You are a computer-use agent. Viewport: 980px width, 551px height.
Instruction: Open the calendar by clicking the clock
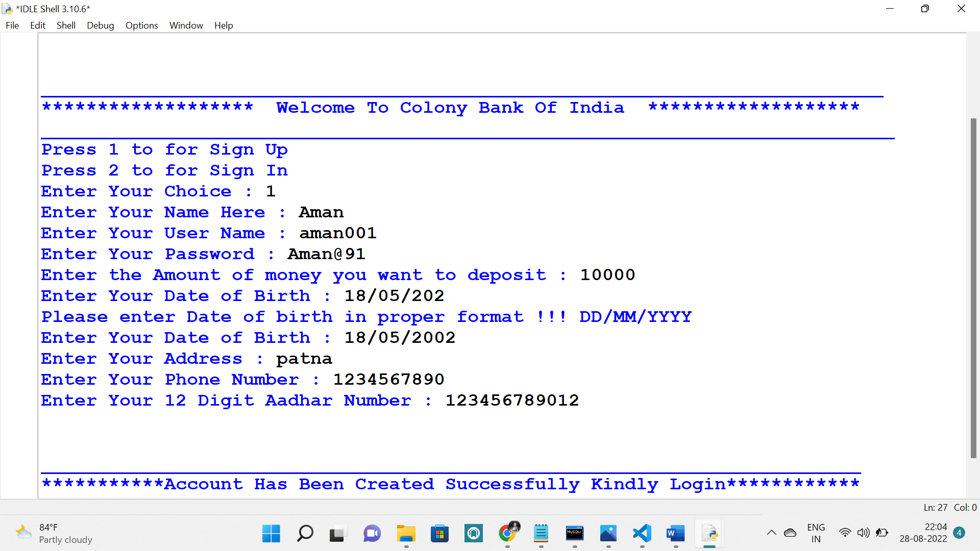coord(923,532)
